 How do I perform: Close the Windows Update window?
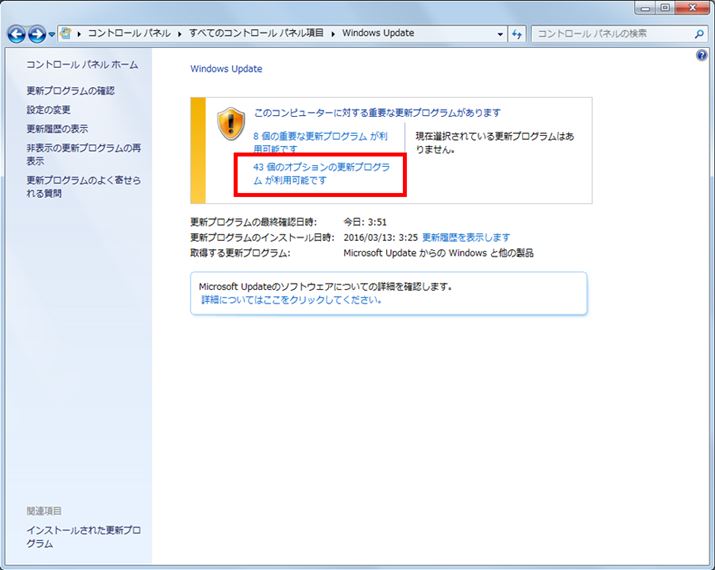(692, 8)
